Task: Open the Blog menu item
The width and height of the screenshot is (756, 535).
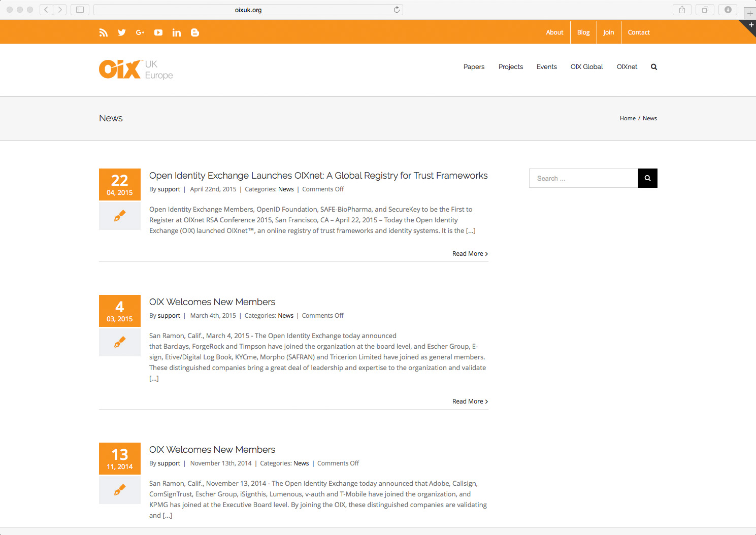Action: click(x=583, y=32)
